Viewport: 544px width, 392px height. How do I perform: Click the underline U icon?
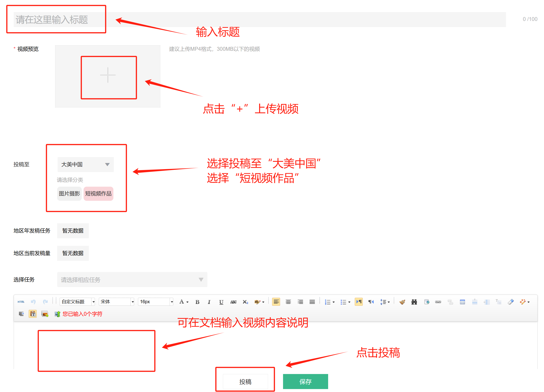[x=221, y=302]
